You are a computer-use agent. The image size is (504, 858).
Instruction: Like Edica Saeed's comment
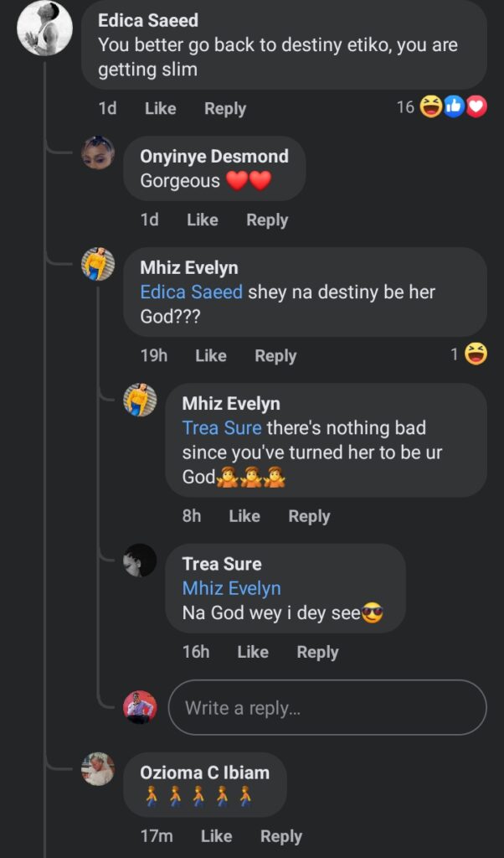pos(160,109)
